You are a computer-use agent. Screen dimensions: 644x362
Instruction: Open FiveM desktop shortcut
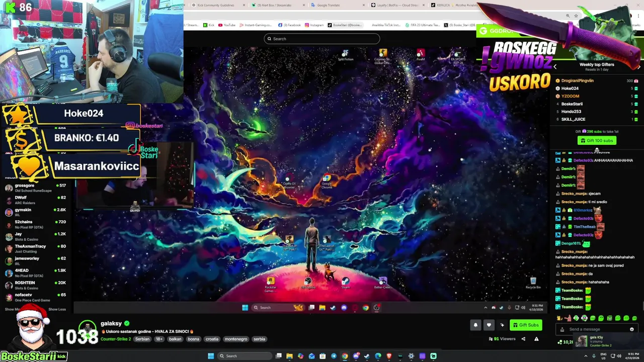point(421,55)
